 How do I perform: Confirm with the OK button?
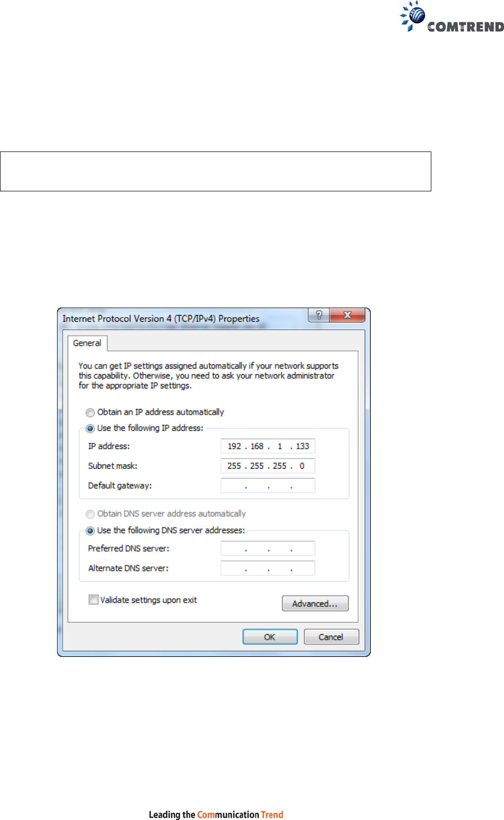pyautogui.click(x=270, y=637)
